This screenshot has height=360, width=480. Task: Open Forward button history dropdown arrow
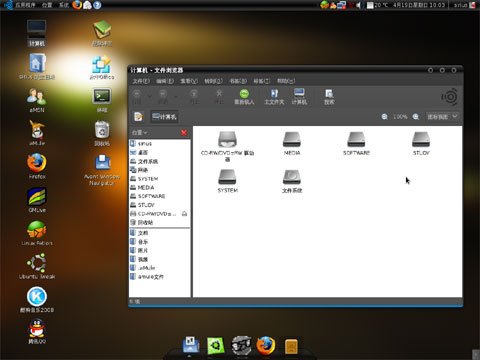(x=176, y=97)
